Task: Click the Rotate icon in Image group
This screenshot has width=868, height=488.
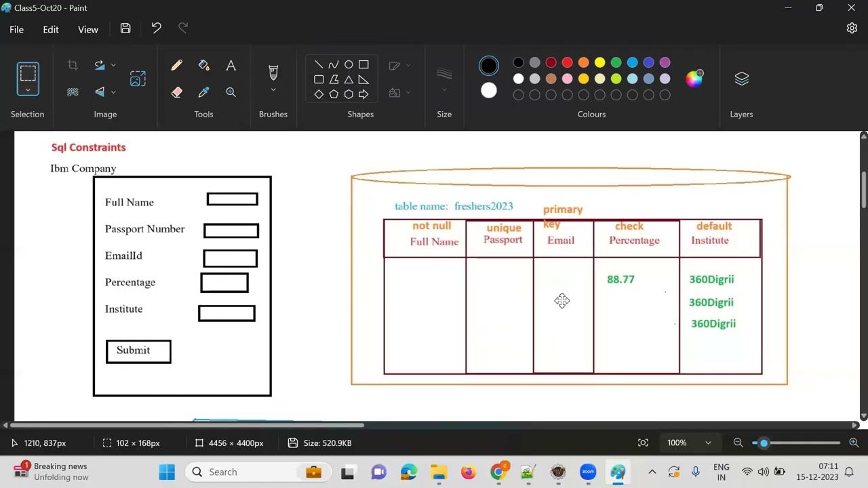Action: (100, 65)
